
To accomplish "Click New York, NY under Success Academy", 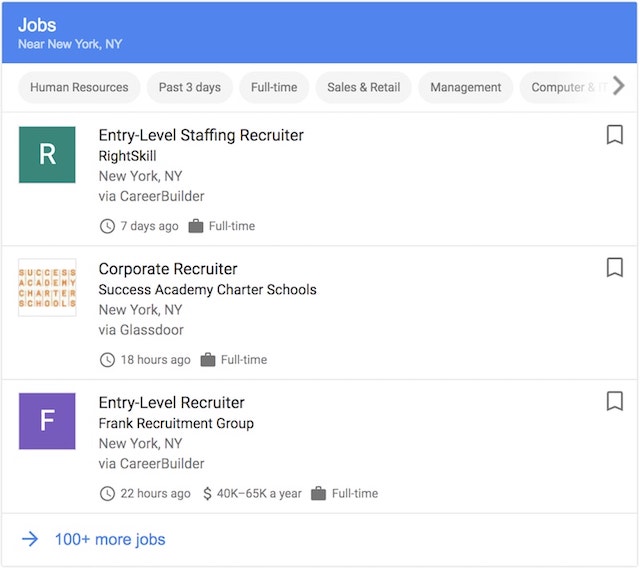I will [x=140, y=310].
